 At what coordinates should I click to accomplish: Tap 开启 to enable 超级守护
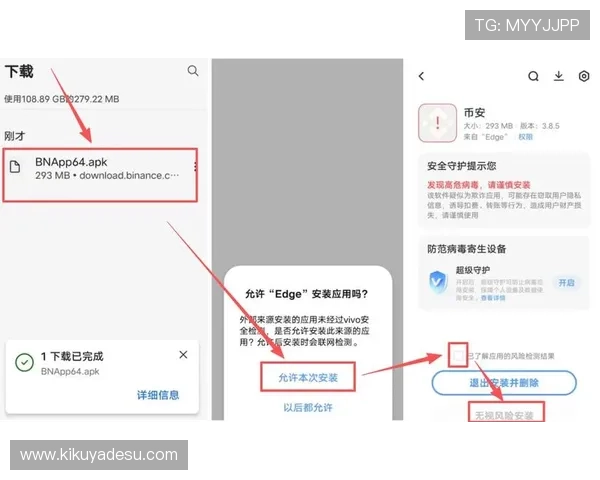pyautogui.click(x=566, y=283)
